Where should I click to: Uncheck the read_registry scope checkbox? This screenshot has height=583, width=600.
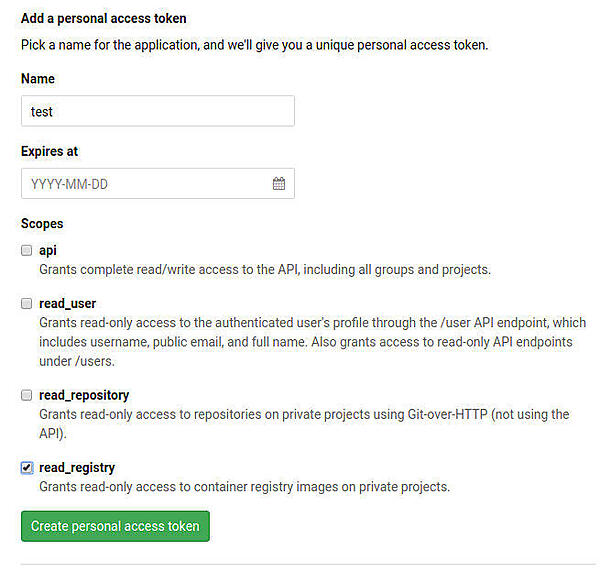click(27, 467)
